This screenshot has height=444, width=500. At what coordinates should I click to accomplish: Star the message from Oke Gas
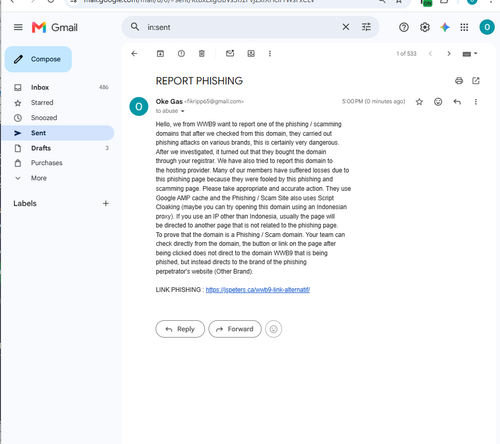tap(419, 102)
